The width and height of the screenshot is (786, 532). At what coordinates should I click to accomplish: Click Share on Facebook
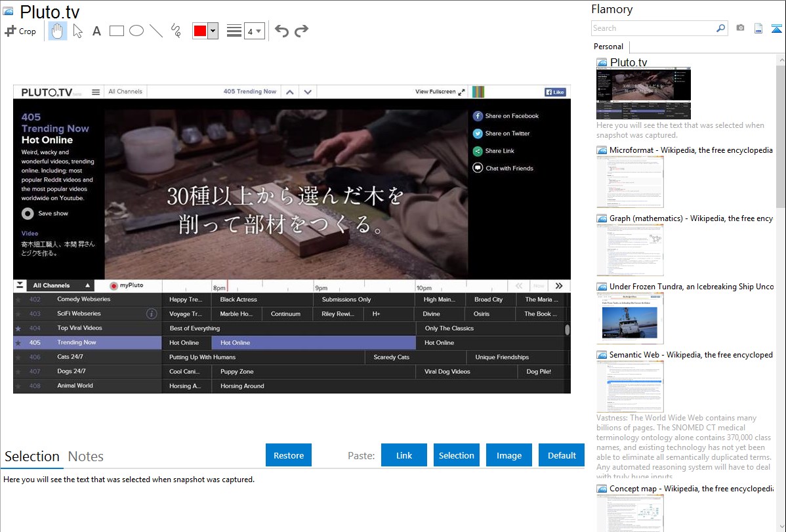(x=506, y=116)
